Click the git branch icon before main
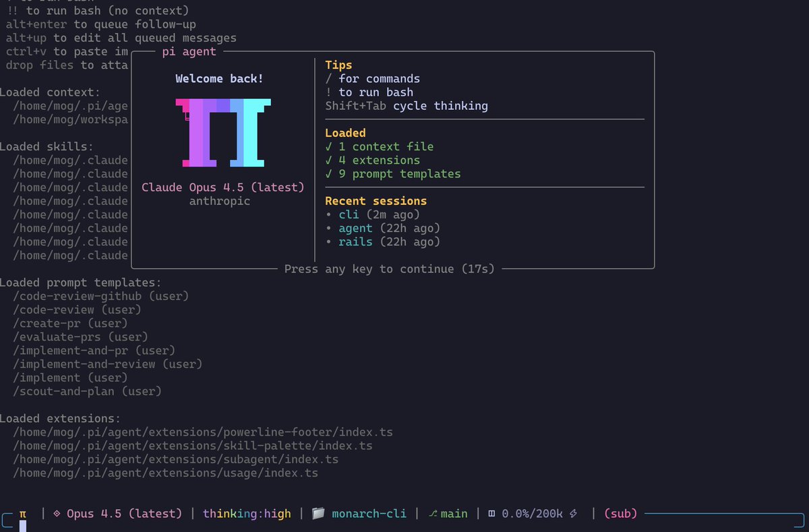809x532 pixels. pos(433,514)
